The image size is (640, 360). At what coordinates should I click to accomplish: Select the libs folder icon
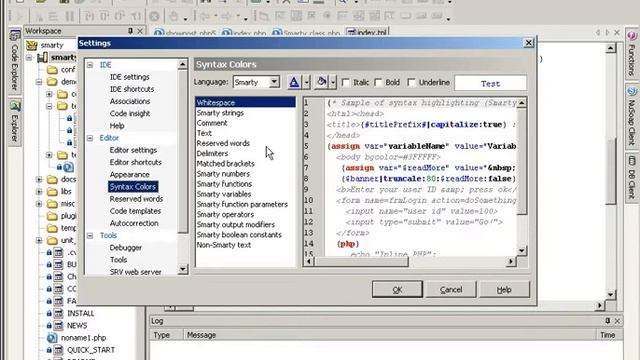52,191
